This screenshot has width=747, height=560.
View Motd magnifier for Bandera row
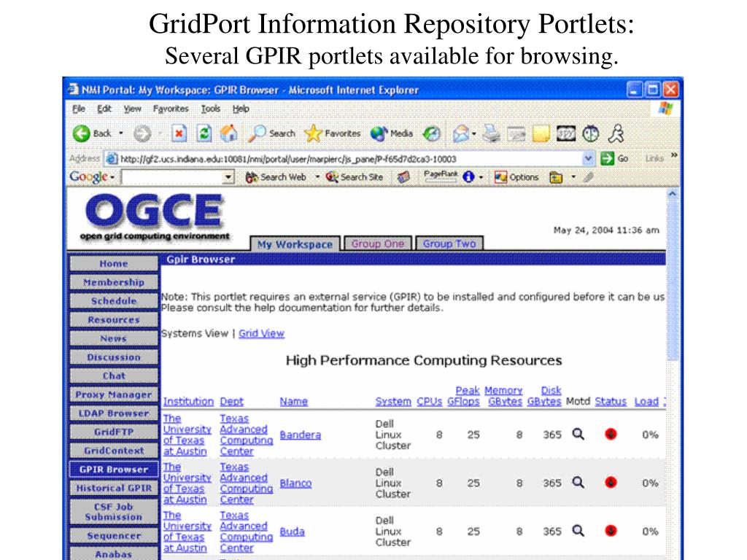point(578,434)
